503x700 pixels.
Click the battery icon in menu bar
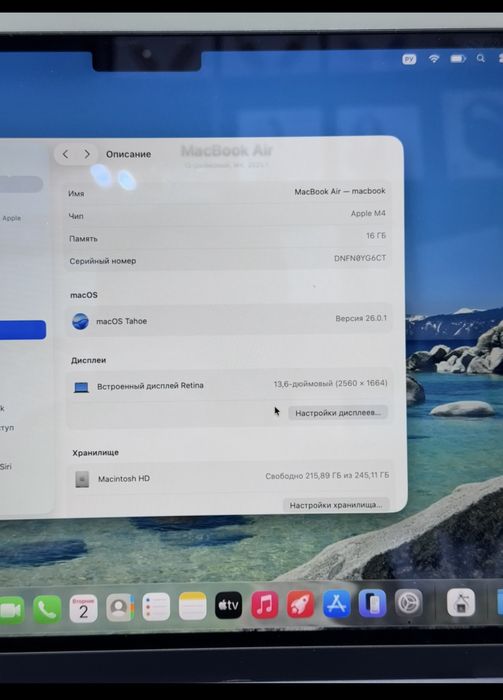click(458, 58)
